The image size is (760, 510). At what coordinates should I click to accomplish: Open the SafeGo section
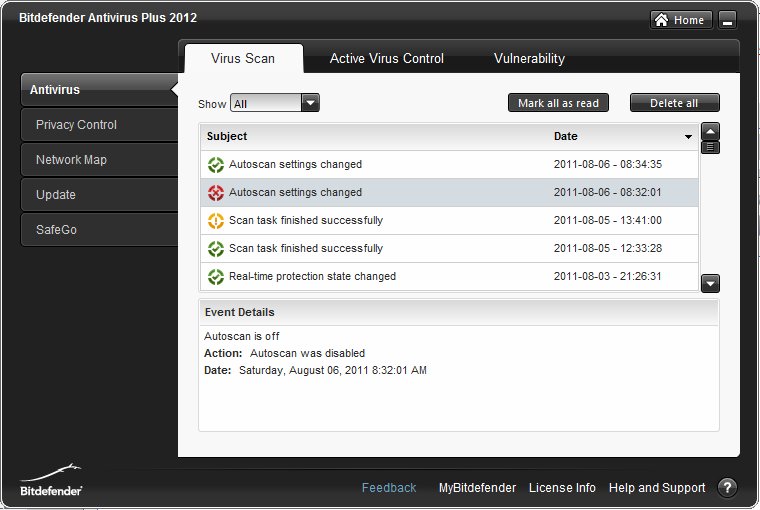point(99,229)
